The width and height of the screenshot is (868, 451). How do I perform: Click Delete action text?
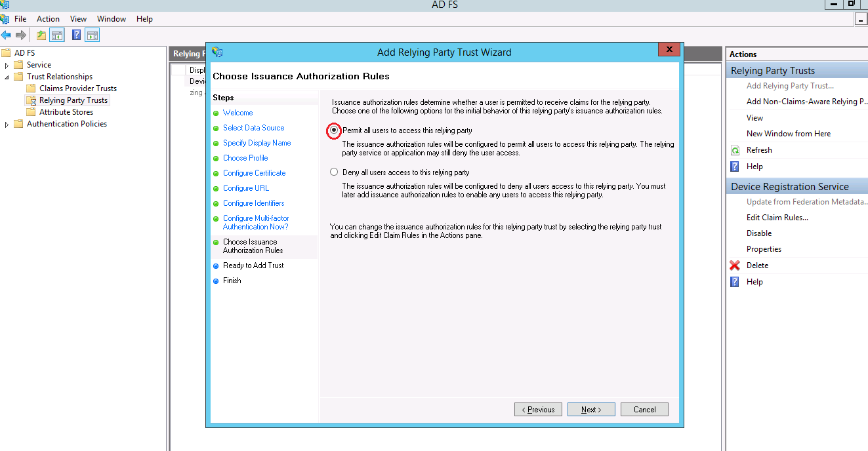click(x=757, y=265)
